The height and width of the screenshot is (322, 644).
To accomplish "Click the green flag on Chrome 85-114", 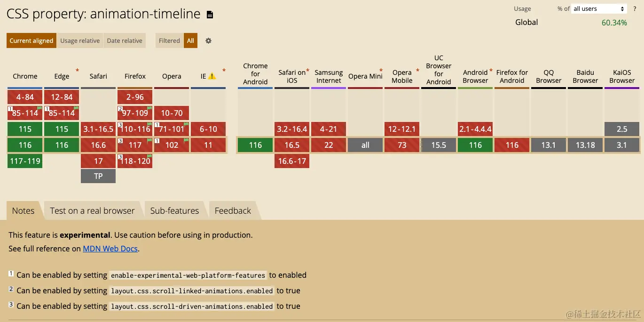I will [39, 109].
